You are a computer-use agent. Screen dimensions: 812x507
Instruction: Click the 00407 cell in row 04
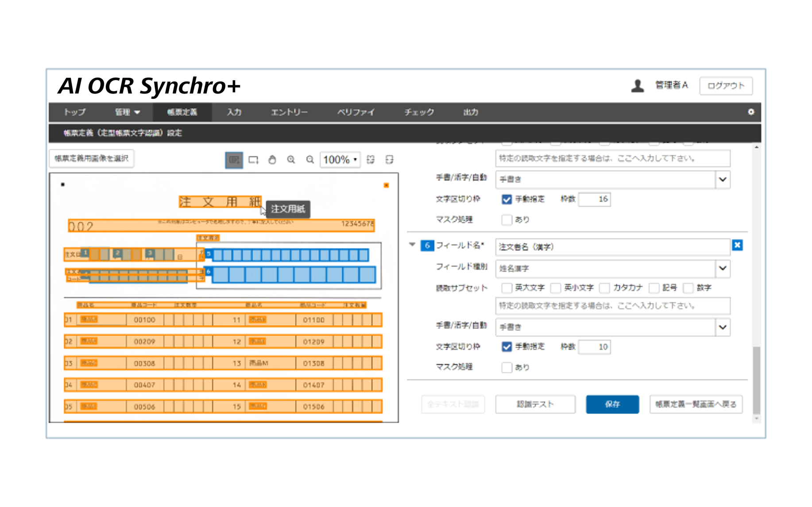coord(144,385)
